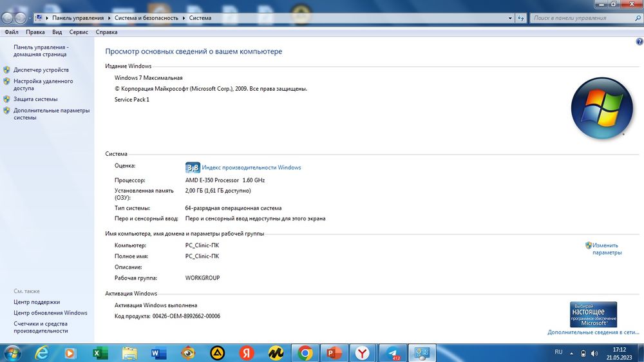This screenshot has width=644, height=362.
Task: Open Internet Explorer from the taskbar
Action: [41, 353]
